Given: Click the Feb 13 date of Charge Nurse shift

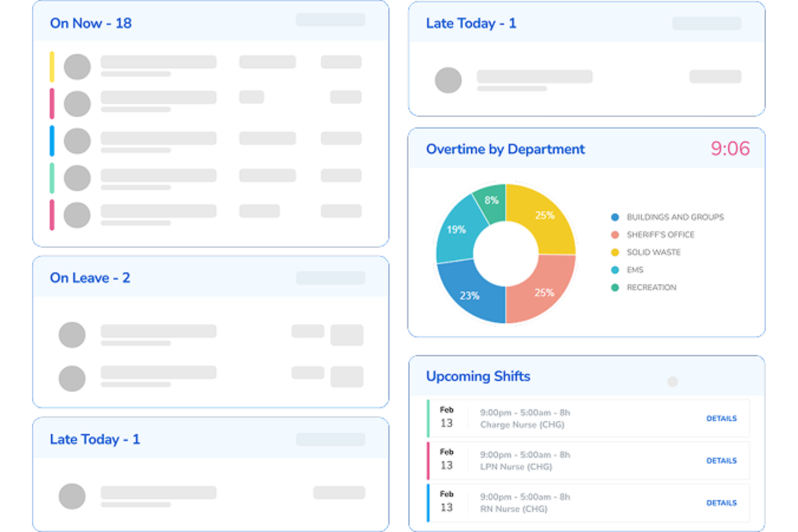Looking at the screenshot, I should coord(446,417).
